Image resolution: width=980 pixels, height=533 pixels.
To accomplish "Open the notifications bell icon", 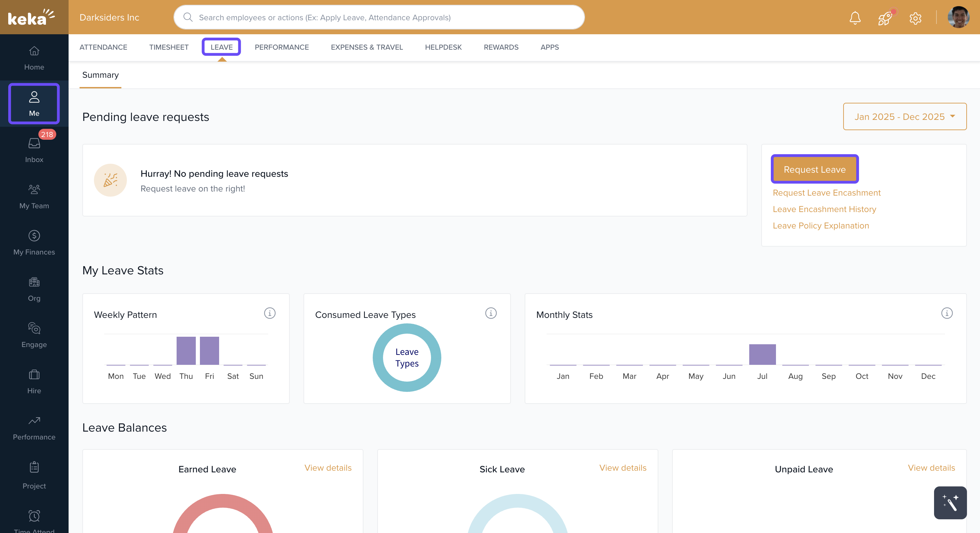I will pyautogui.click(x=855, y=17).
